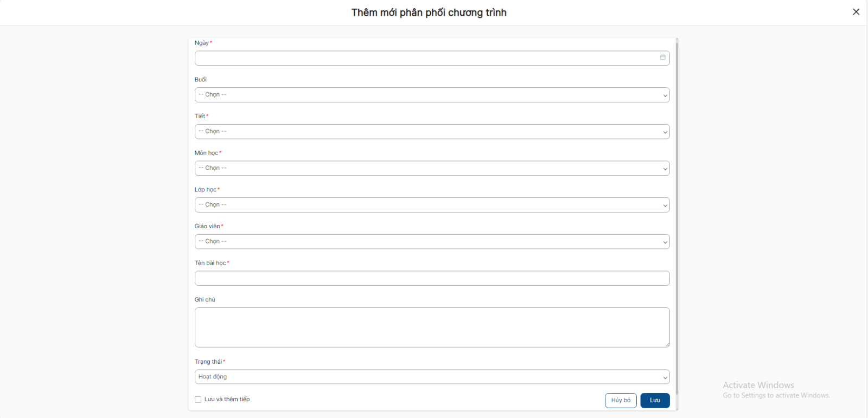Open the Tiết selection dropdown
Viewport: 868px width, 418px height.
432,132
